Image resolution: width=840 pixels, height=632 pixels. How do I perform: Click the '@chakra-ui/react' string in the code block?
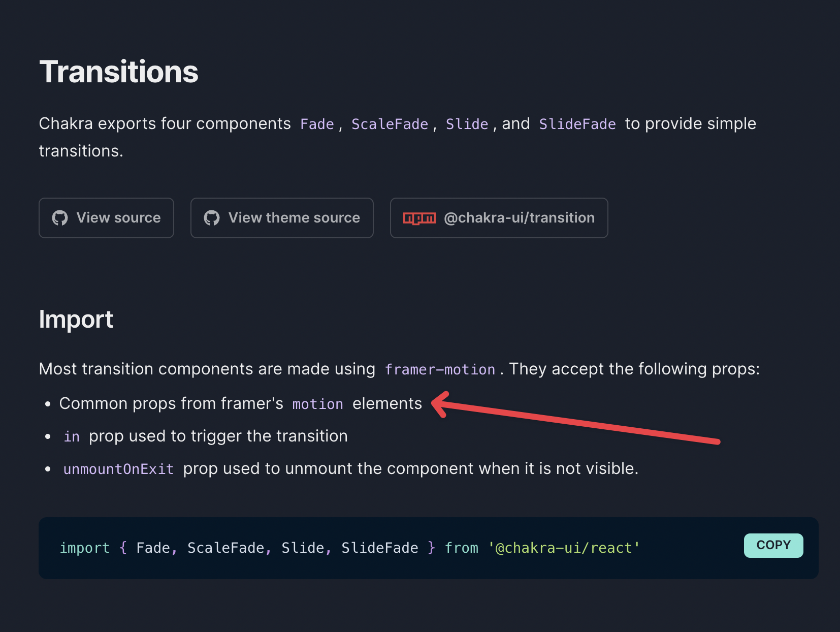(x=563, y=548)
